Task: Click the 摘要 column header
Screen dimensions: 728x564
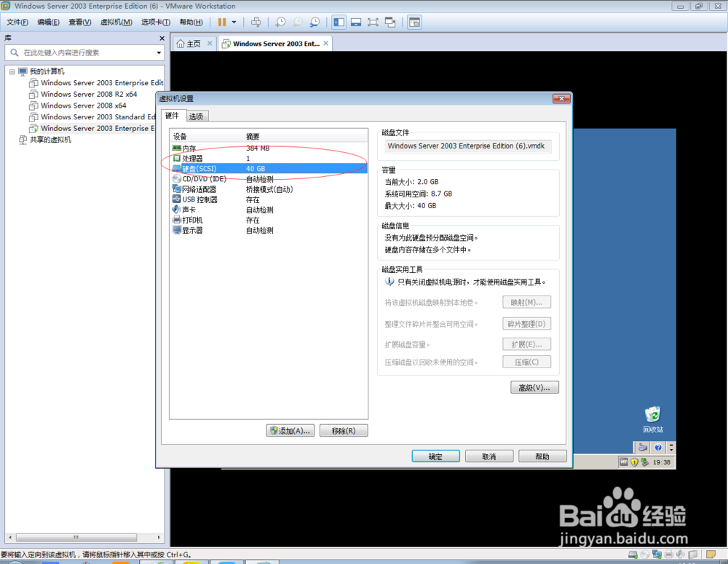Action: click(x=306, y=136)
